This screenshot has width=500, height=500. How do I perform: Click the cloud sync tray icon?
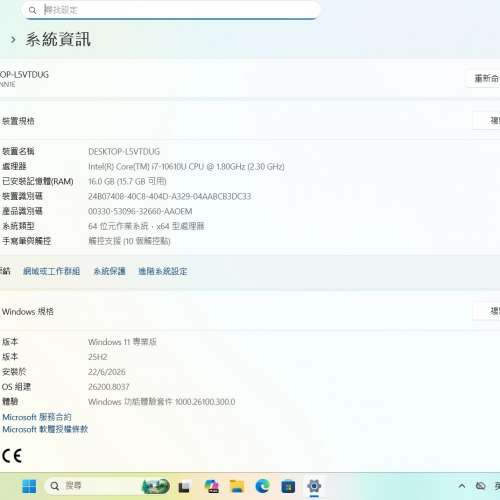(480, 486)
